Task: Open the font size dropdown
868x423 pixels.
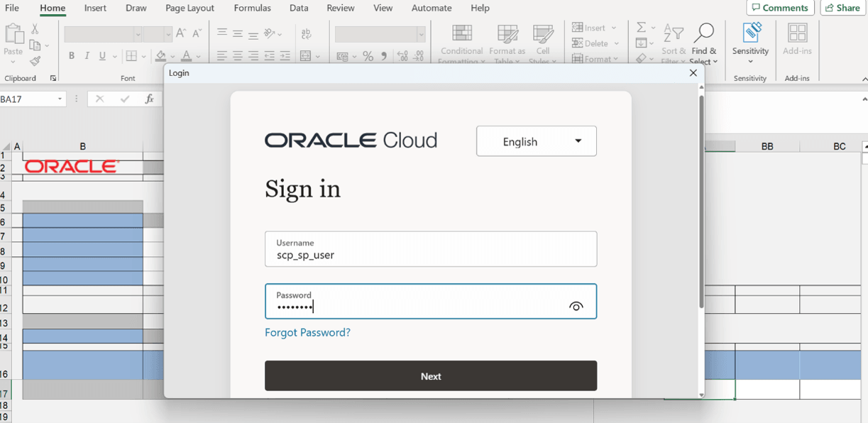Action: point(168,34)
